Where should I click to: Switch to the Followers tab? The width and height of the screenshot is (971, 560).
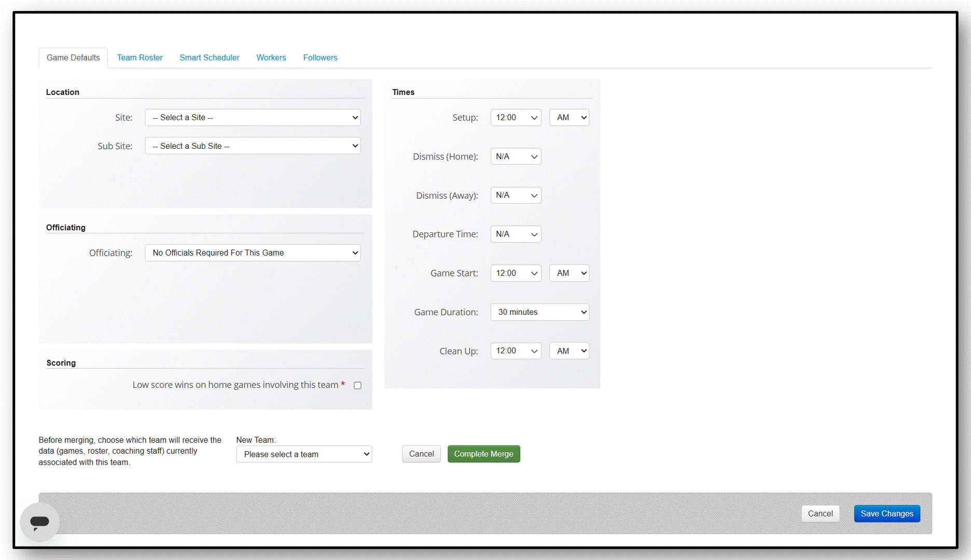(x=320, y=58)
